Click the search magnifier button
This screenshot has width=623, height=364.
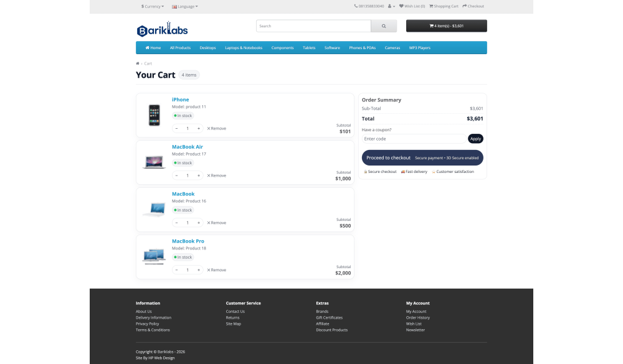(384, 26)
